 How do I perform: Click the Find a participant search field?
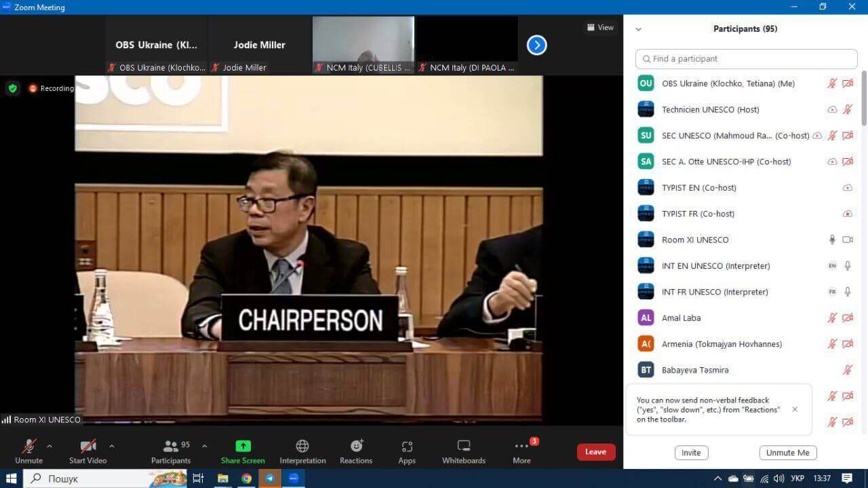pyautogui.click(x=746, y=59)
